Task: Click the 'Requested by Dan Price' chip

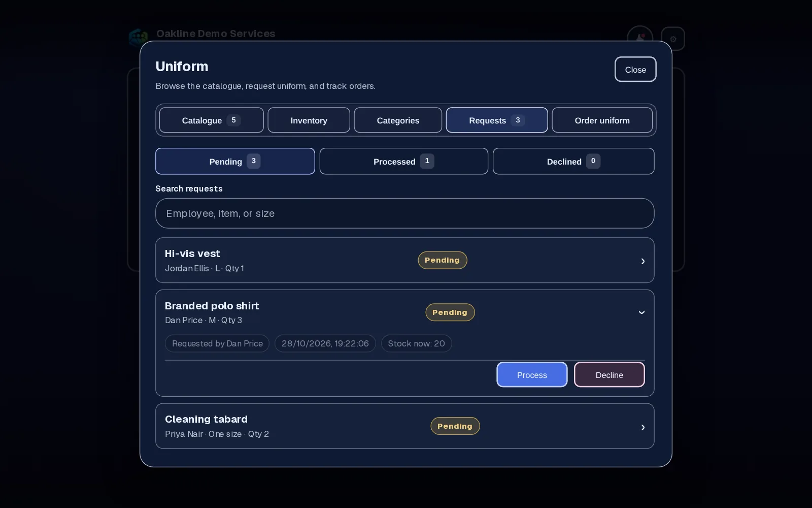Action: point(217,343)
